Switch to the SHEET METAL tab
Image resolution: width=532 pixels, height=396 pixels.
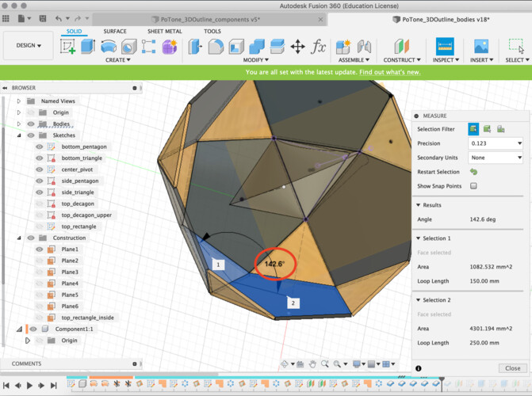165,31
